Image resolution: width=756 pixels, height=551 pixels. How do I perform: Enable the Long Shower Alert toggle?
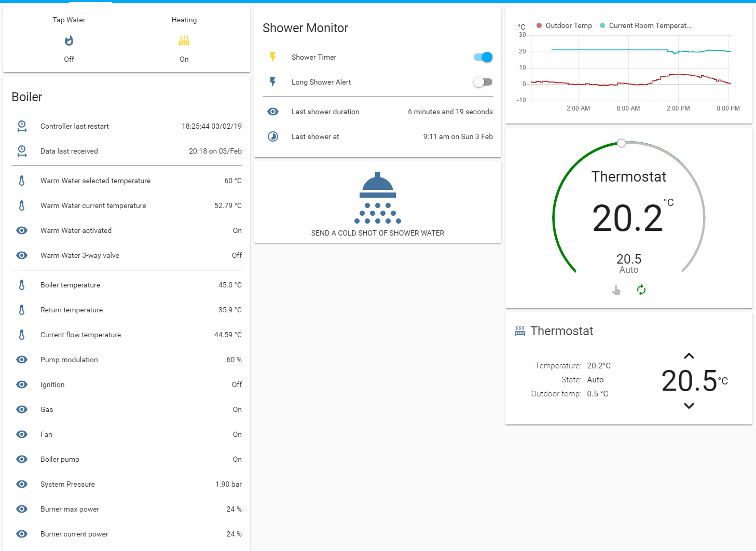click(483, 82)
